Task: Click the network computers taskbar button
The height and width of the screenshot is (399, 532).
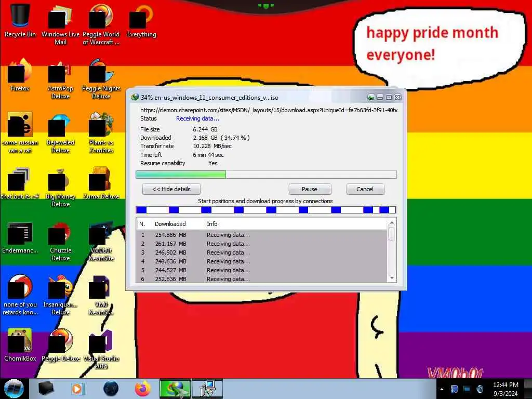Action: [x=207, y=389]
